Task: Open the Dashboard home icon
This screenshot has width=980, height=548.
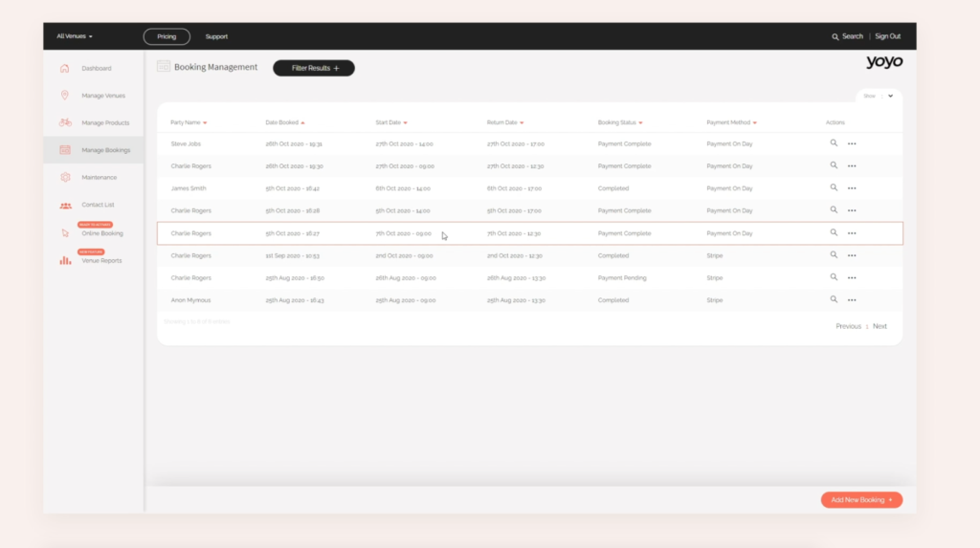Action: point(65,68)
